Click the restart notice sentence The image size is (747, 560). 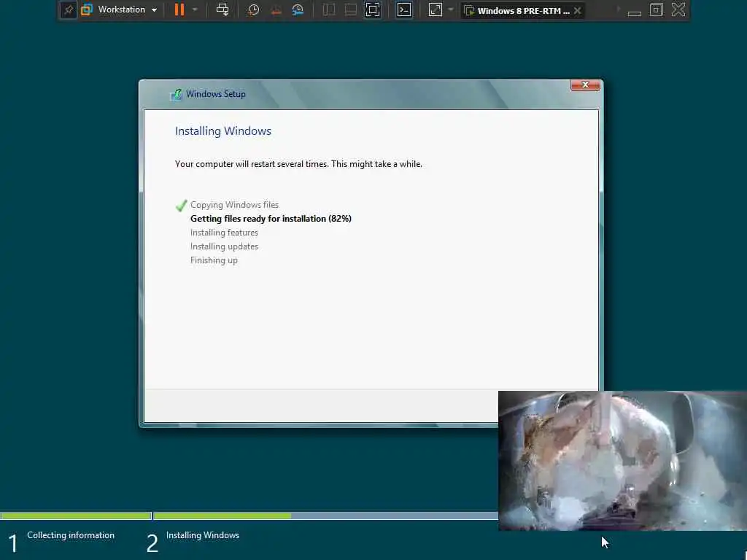click(298, 164)
